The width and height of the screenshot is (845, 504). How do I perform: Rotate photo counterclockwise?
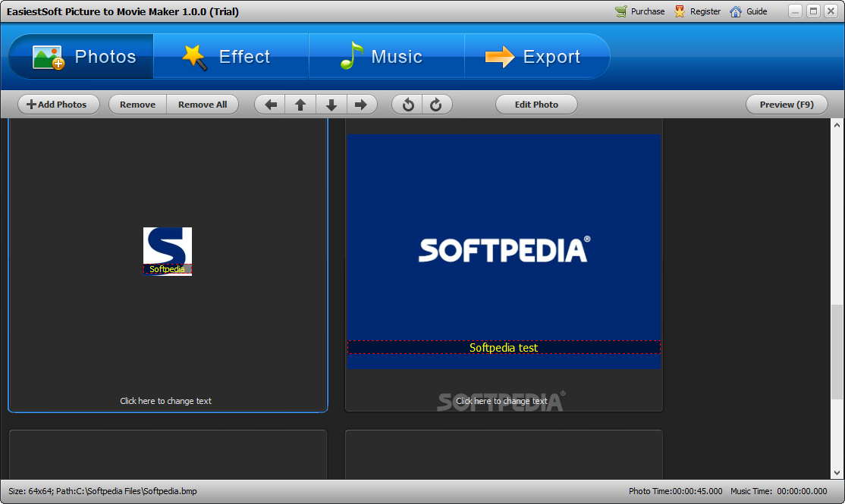pos(408,105)
